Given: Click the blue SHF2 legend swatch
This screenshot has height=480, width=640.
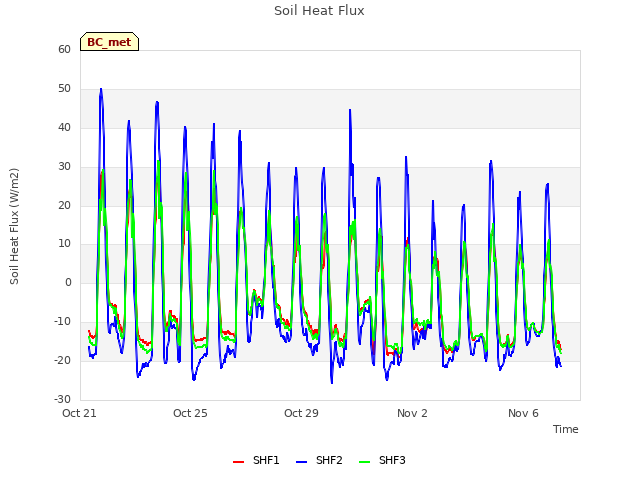Looking at the screenshot, I should point(301,462).
